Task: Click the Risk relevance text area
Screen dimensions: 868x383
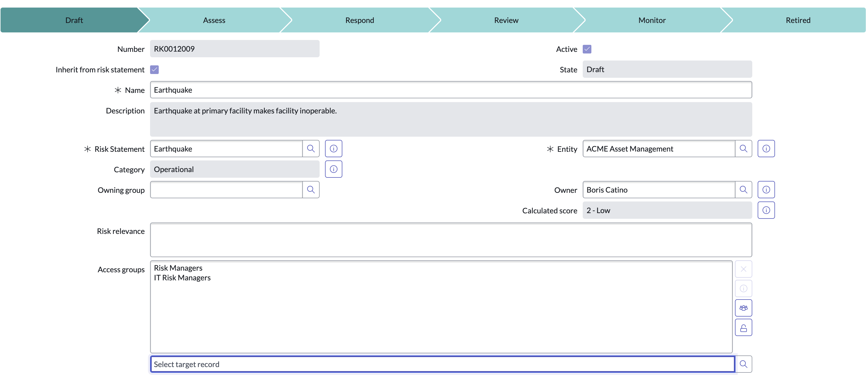Action: click(451, 240)
